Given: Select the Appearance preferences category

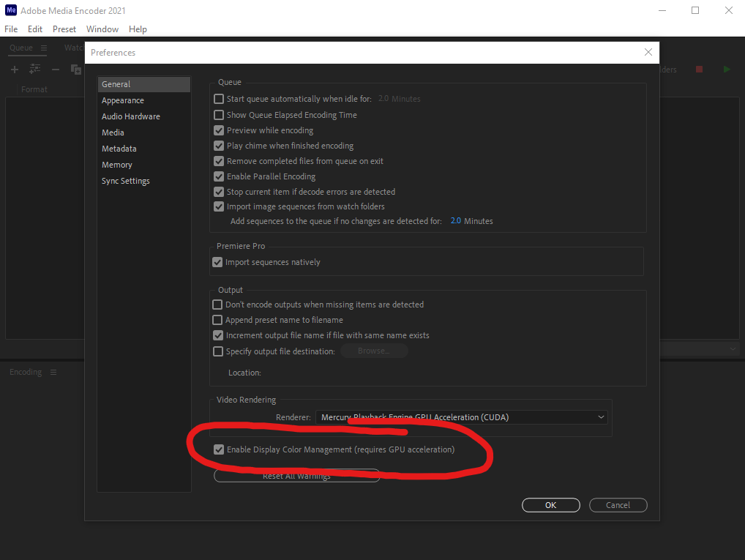Looking at the screenshot, I should coord(122,100).
